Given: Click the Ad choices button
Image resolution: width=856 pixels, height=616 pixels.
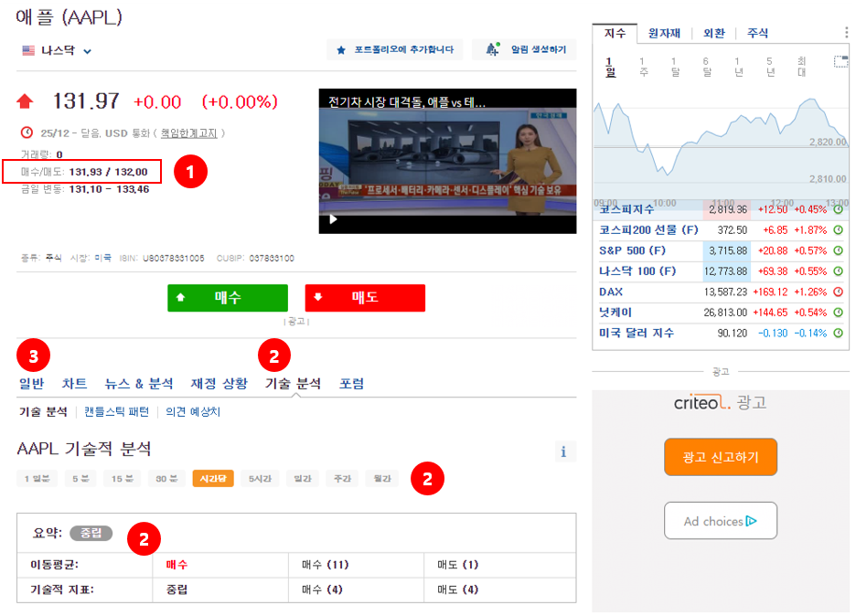Looking at the screenshot, I should [721, 521].
